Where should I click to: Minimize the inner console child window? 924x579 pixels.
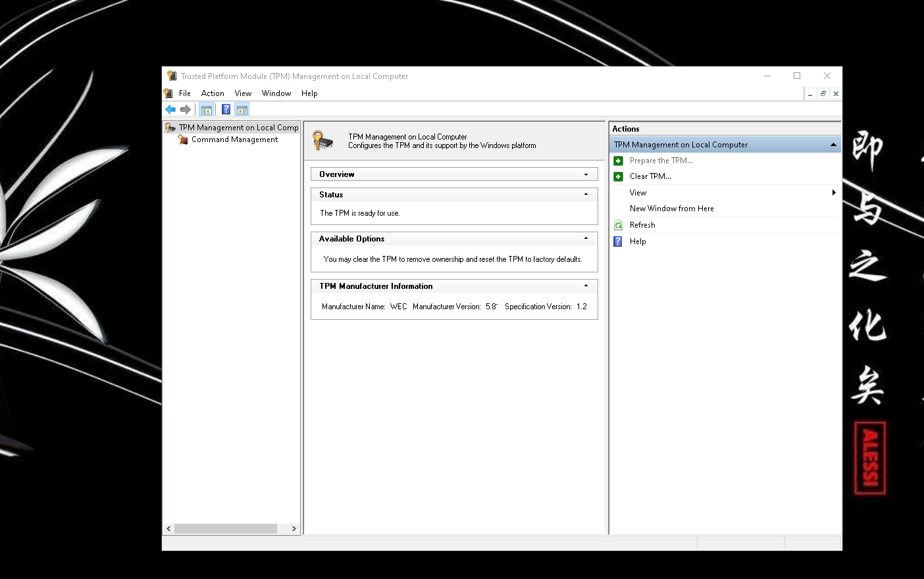[811, 94]
